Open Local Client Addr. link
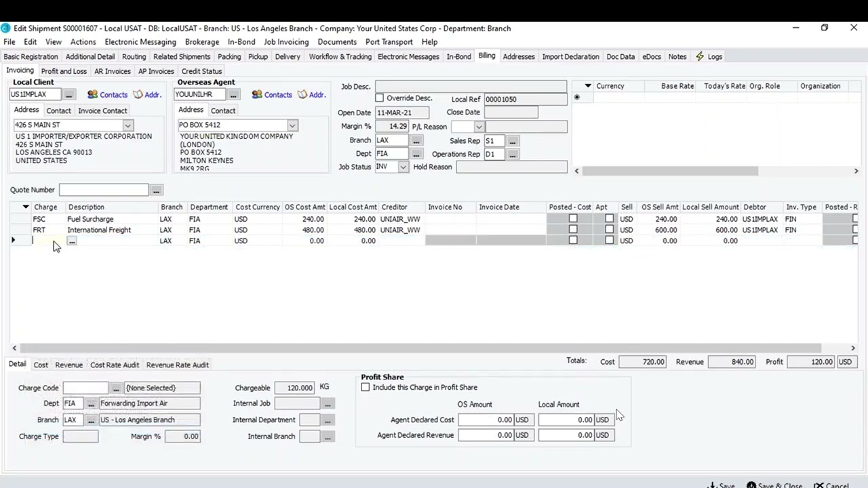This screenshot has height=488, width=868. tap(147, 94)
